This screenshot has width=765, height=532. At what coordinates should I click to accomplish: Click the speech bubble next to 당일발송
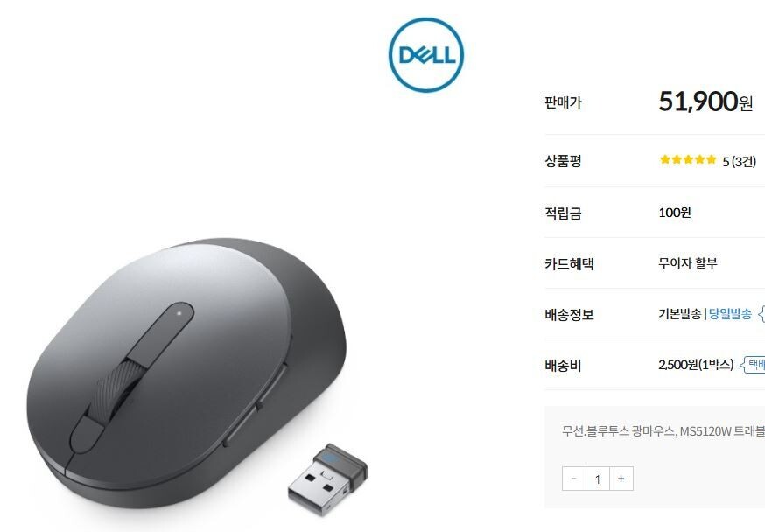[x=761, y=314]
